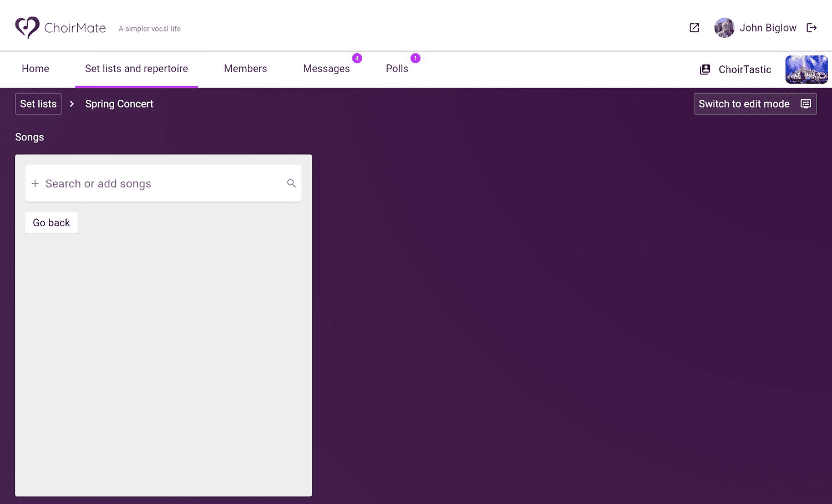Click the ChoirTastic library icon
This screenshot has width=832, height=504.
(x=705, y=69)
